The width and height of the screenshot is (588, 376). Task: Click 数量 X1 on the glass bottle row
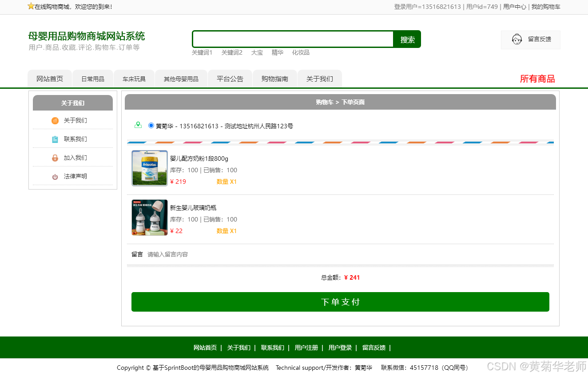tap(226, 231)
